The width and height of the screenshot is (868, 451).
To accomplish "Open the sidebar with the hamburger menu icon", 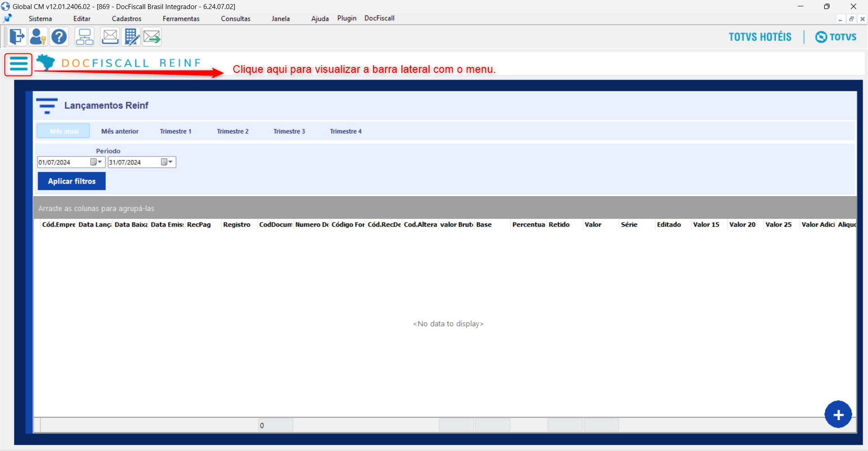I will [19, 64].
